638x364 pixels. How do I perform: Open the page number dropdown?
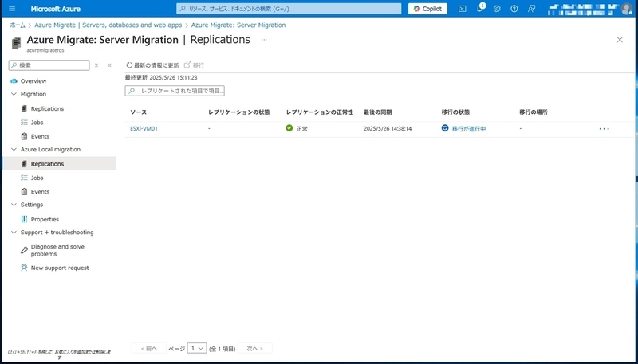pyautogui.click(x=197, y=348)
